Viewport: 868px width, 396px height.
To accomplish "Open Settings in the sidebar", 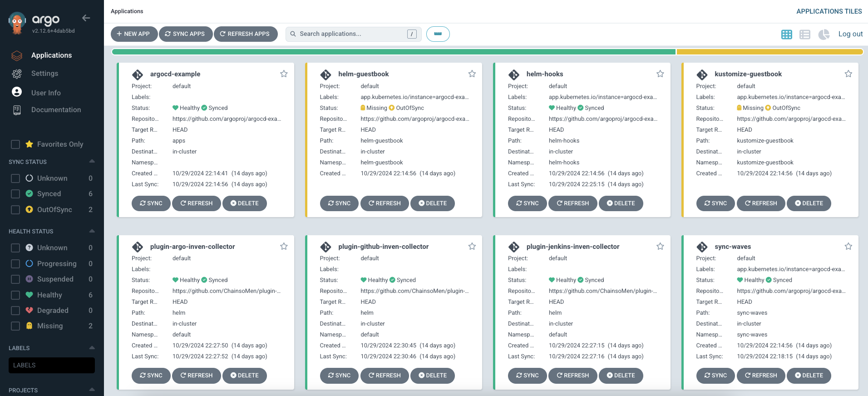I will coord(44,74).
